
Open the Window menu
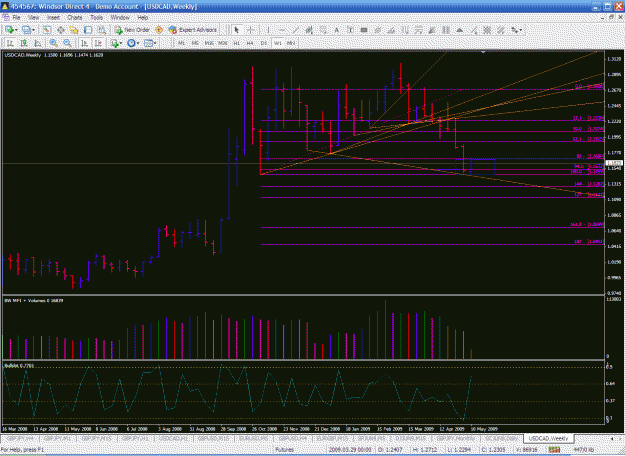click(x=120, y=18)
